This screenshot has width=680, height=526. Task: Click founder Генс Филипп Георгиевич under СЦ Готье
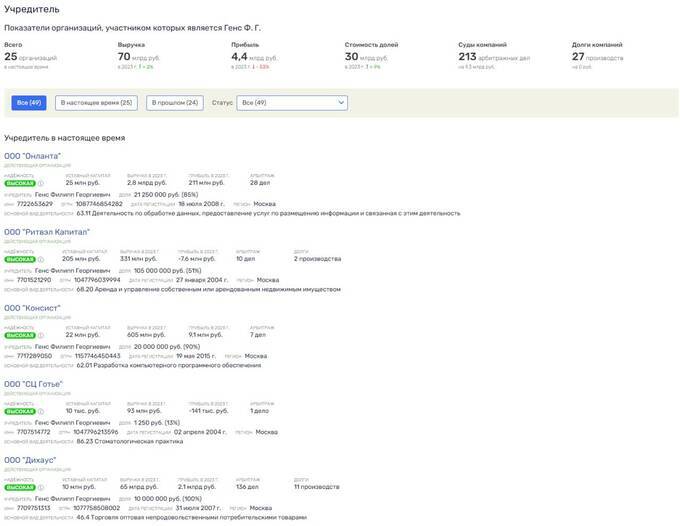[72, 422]
